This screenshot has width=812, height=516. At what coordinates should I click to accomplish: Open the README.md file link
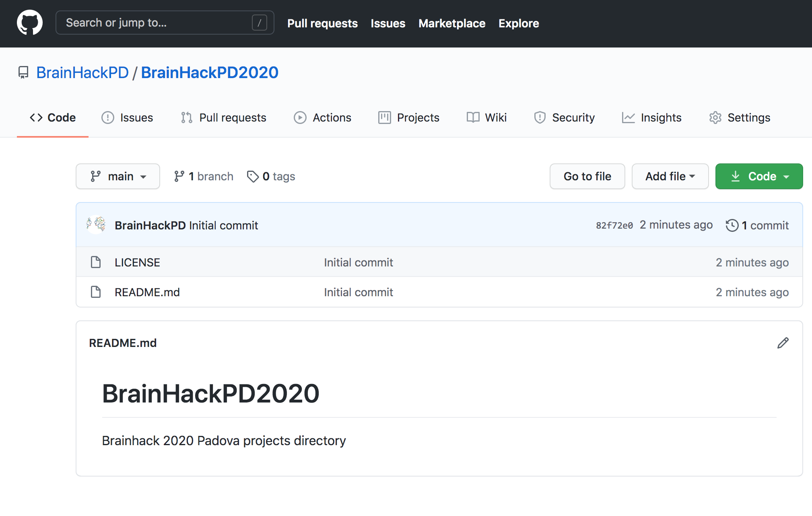(x=147, y=292)
